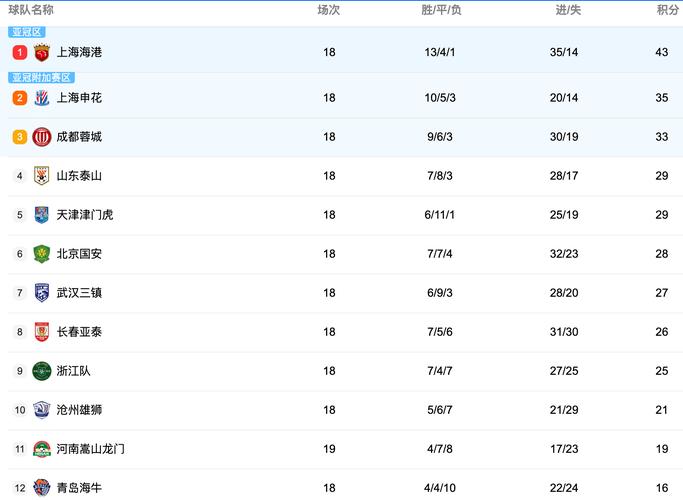Click the rank 4 number badge
The height and width of the screenshot is (500, 683).
(20, 176)
